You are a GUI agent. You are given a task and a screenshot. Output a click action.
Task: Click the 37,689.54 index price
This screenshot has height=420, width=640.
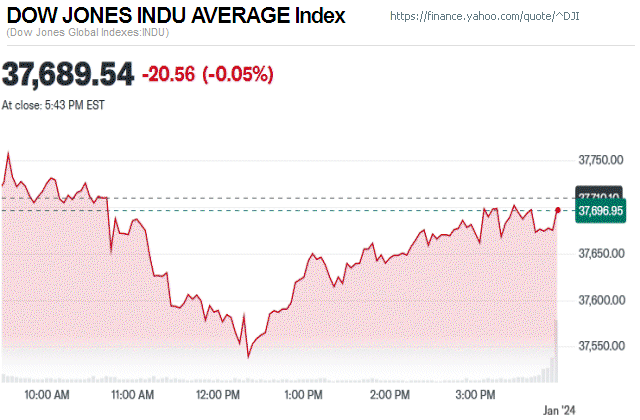coord(68,74)
